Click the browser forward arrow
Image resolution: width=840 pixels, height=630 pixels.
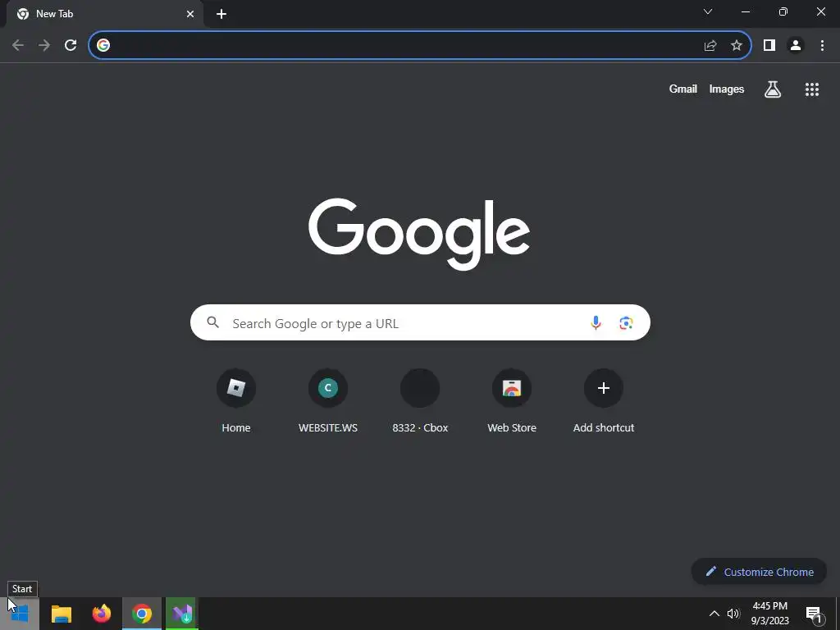(44, 45)
